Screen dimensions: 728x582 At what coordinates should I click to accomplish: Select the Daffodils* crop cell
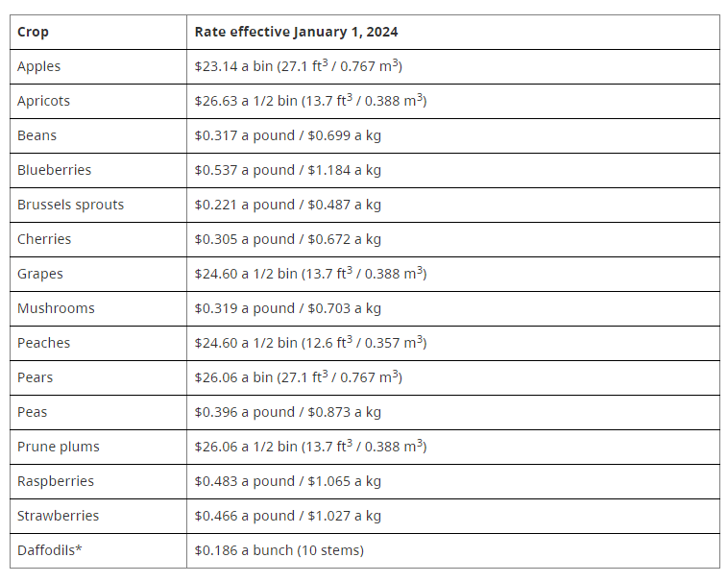[50, 550]
